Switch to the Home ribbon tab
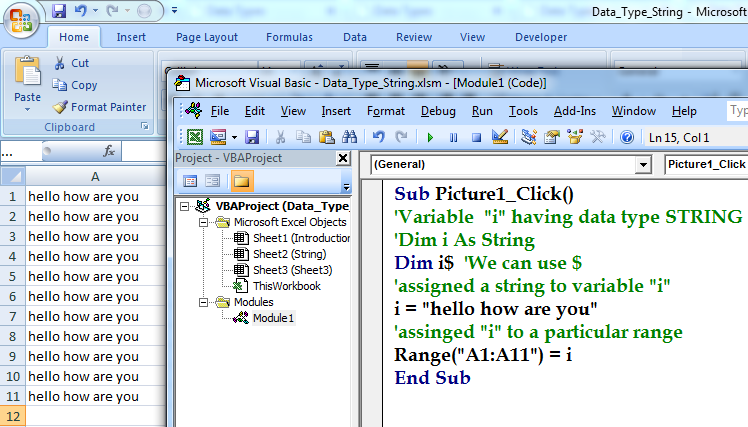Image resolution: width=748 pixels, height=427 pixels. coord(74,37)
